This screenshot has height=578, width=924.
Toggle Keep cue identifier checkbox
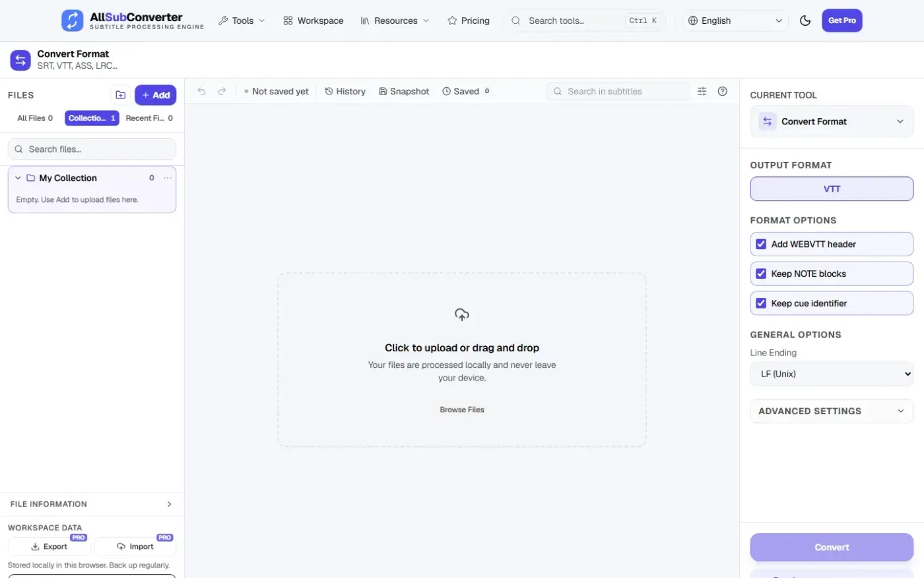coord(761,303)
